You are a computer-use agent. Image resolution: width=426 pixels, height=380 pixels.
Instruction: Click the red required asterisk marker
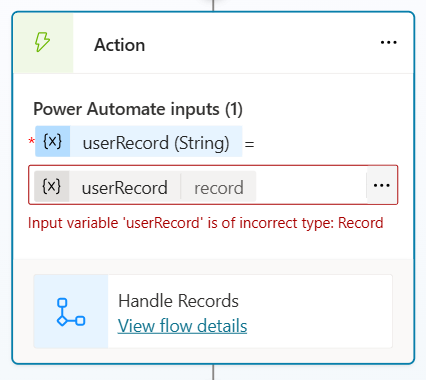pos(31,142)
